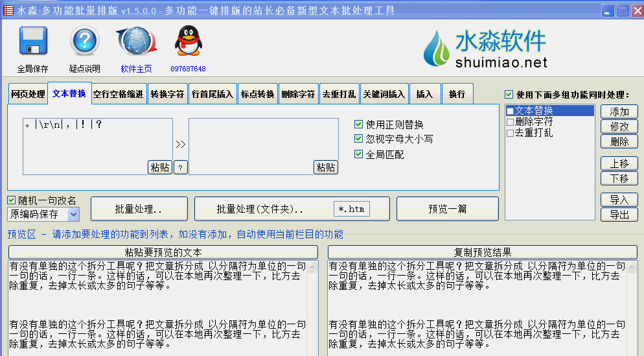Check the 删除字符 item in the function list

coord(511,122)
